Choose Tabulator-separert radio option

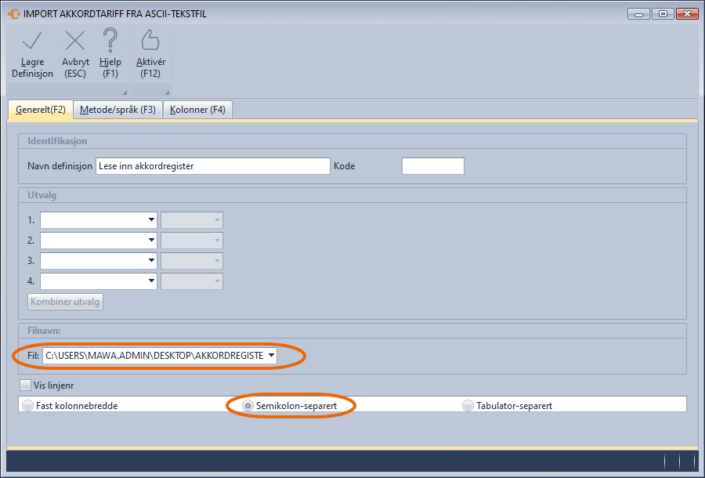coord(468,406)
